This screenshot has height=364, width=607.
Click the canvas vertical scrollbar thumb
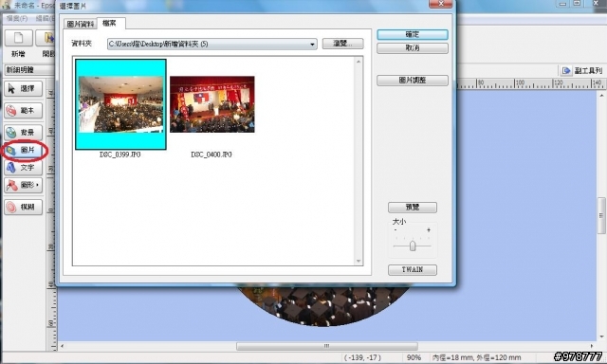(601, 215)
